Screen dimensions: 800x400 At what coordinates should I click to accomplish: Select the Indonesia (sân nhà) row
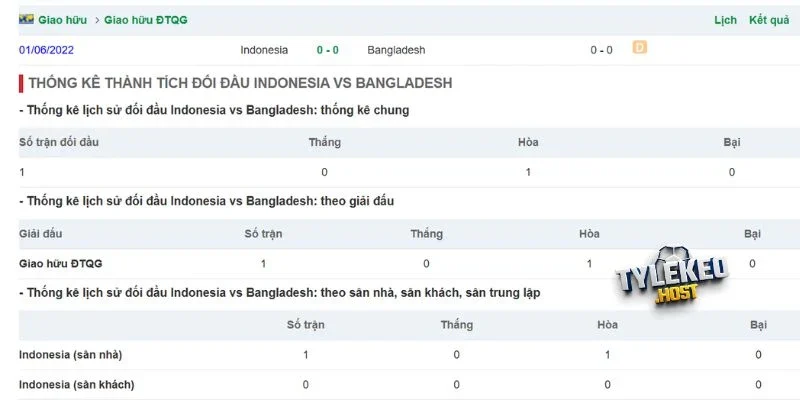pos(409,355)
